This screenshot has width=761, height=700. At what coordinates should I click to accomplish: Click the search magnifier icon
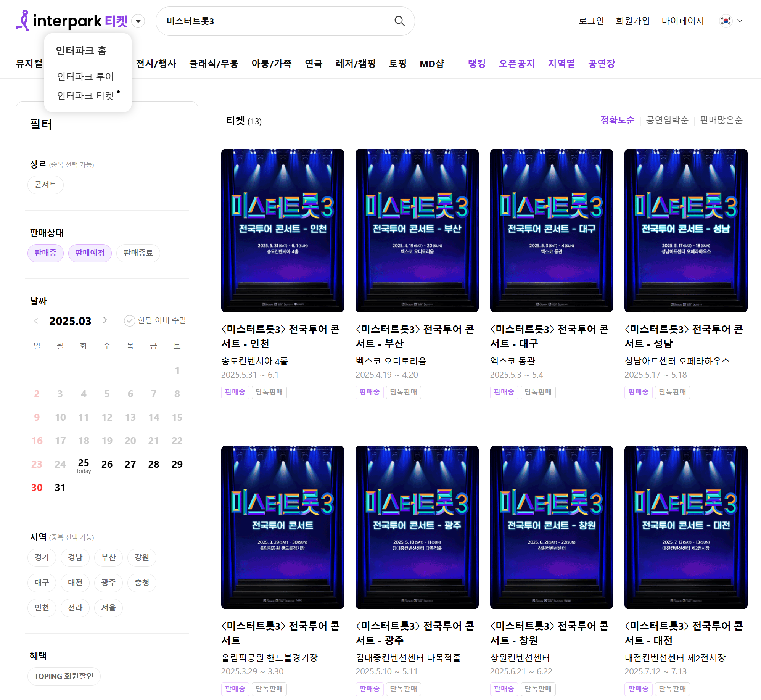(x=399, y=21)
